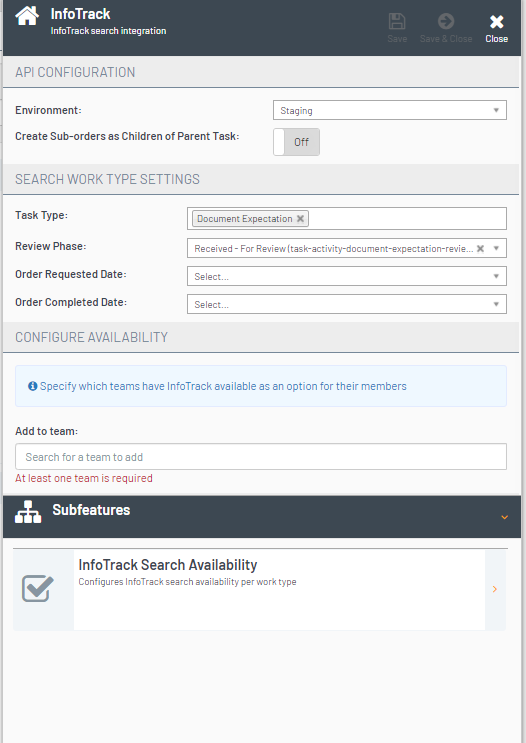Click the CONFIGURE AVAILABILITY section header
526x743 pixels.
(x=91, y=337)
